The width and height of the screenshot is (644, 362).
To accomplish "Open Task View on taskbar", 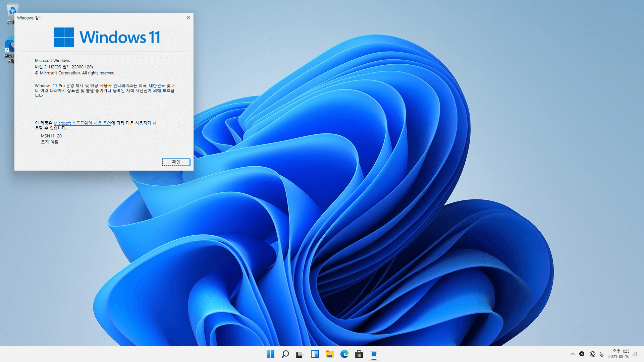I will click(300, 354).
